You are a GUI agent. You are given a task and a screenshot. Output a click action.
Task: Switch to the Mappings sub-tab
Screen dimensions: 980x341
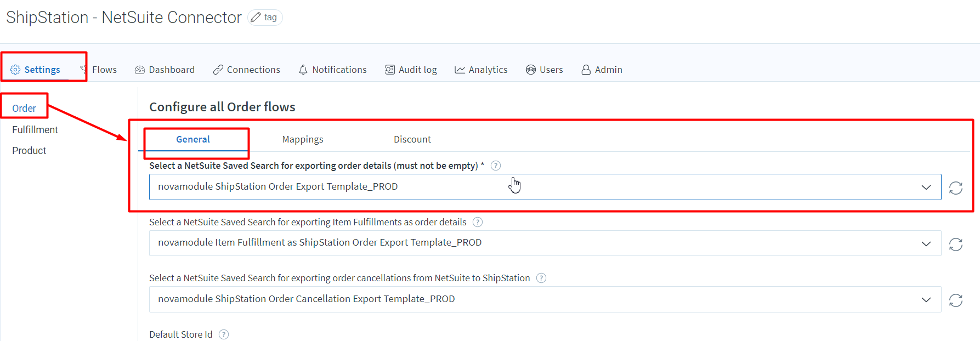(303, 139)
